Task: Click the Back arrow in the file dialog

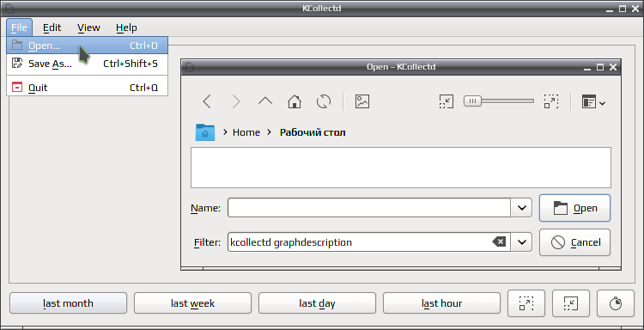Action: [207, 101]
